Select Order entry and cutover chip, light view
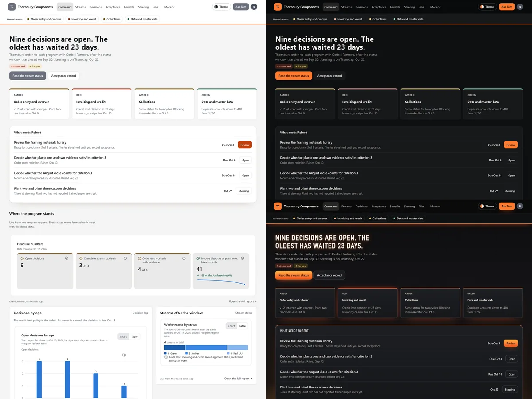Image resolution: width=532 pixels, height=399 pixels. (44, 19)
